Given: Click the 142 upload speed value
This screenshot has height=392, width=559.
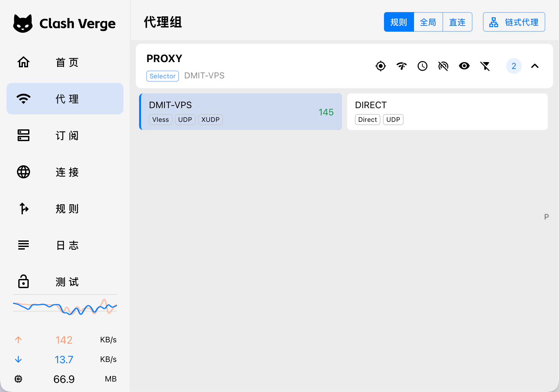Looking at the screenshot, I should (x=64, y=340).
